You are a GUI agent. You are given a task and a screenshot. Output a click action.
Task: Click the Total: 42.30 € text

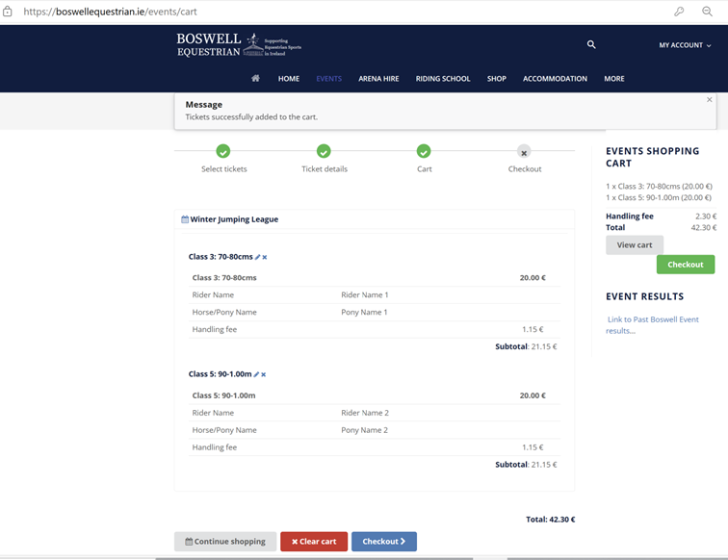point(550,520)
